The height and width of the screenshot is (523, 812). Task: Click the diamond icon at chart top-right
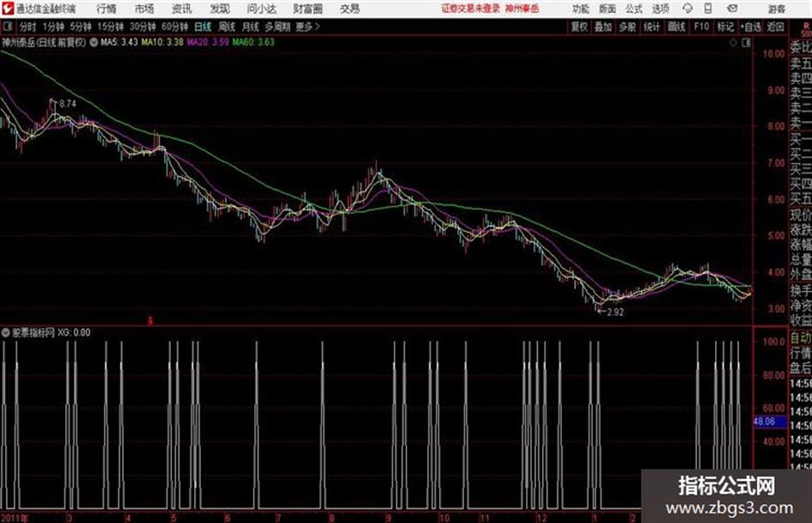733,43
